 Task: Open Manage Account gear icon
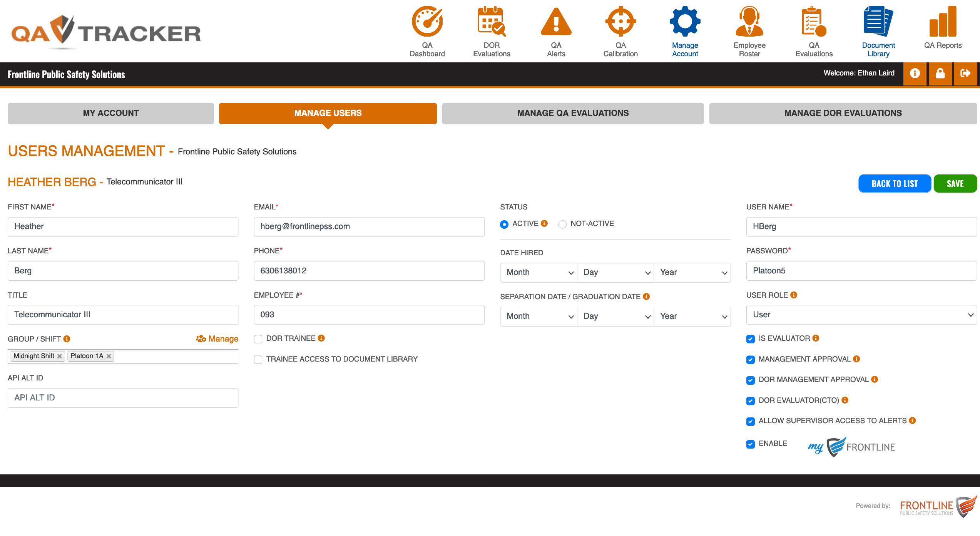click(685, 21)
